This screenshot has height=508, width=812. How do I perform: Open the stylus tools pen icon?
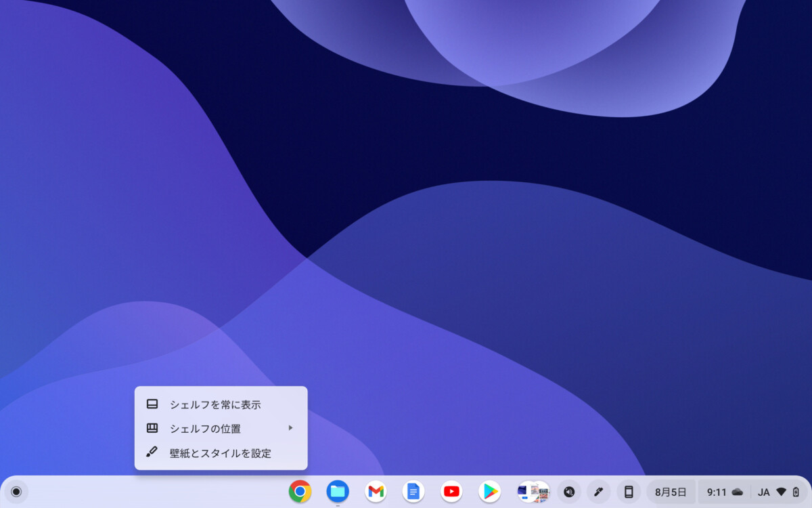(x=599, y=492)
